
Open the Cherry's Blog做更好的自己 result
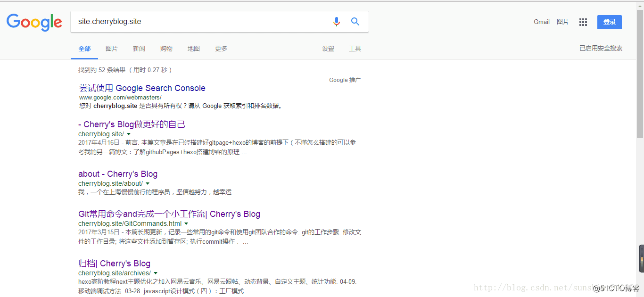(x=132, y=124)
